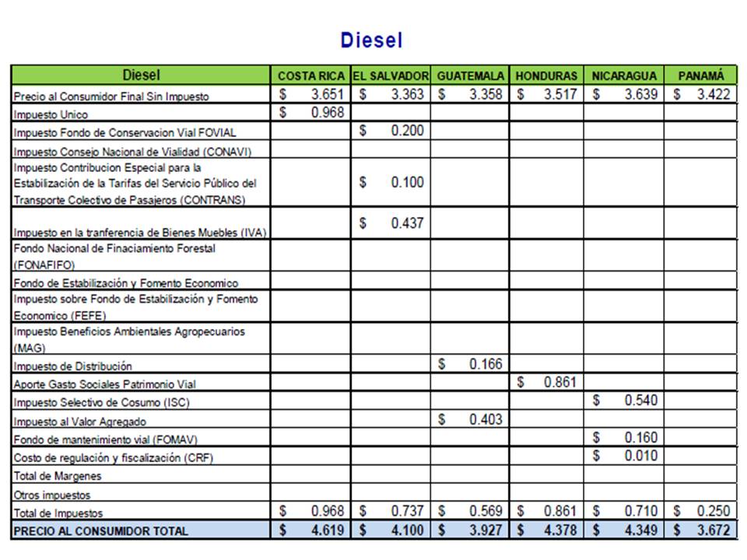The height and width of the screenshot is (560, 747).
Task: Click the blue Diesel title above table
Action: (371, 40)
